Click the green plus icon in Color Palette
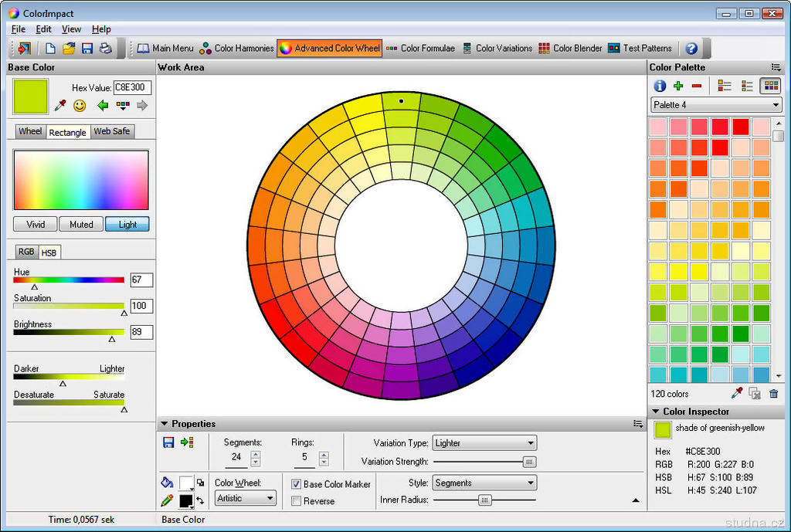 (x=678, y=86)
